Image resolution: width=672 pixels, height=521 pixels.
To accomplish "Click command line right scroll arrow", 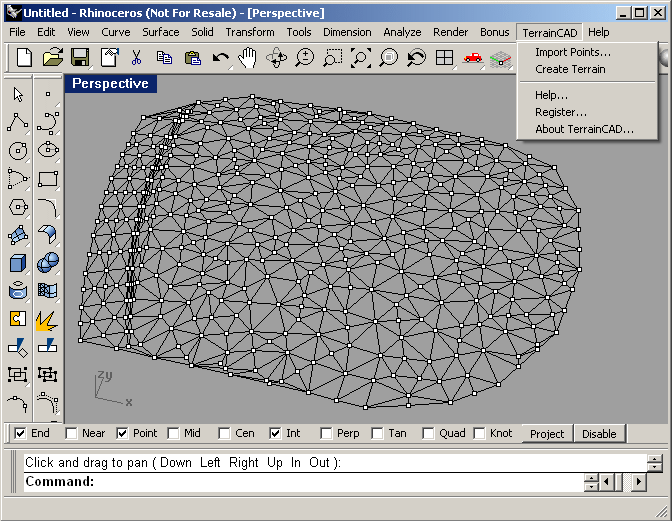I will pyautogui.click(x=639, y=482).
